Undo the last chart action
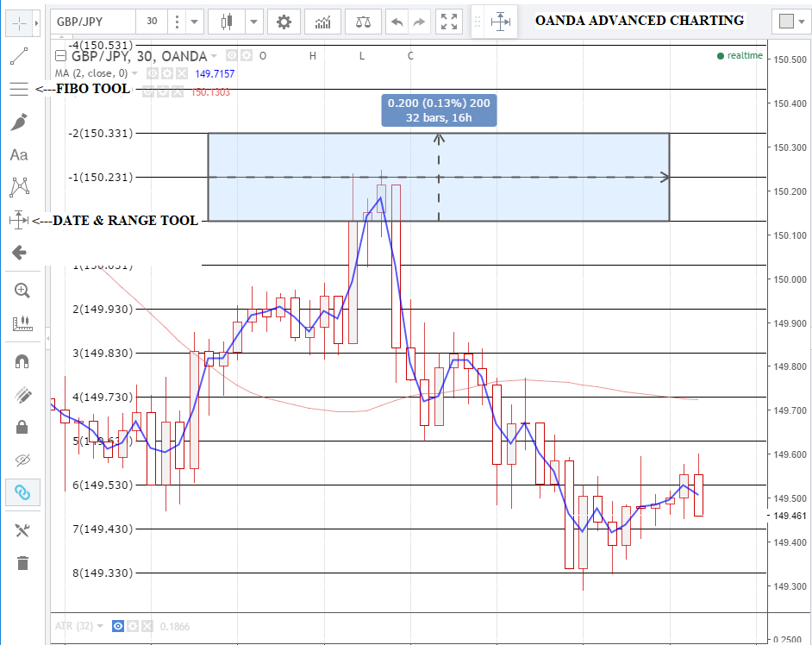This screenshot has width=812, height=645. coord(397,22)
